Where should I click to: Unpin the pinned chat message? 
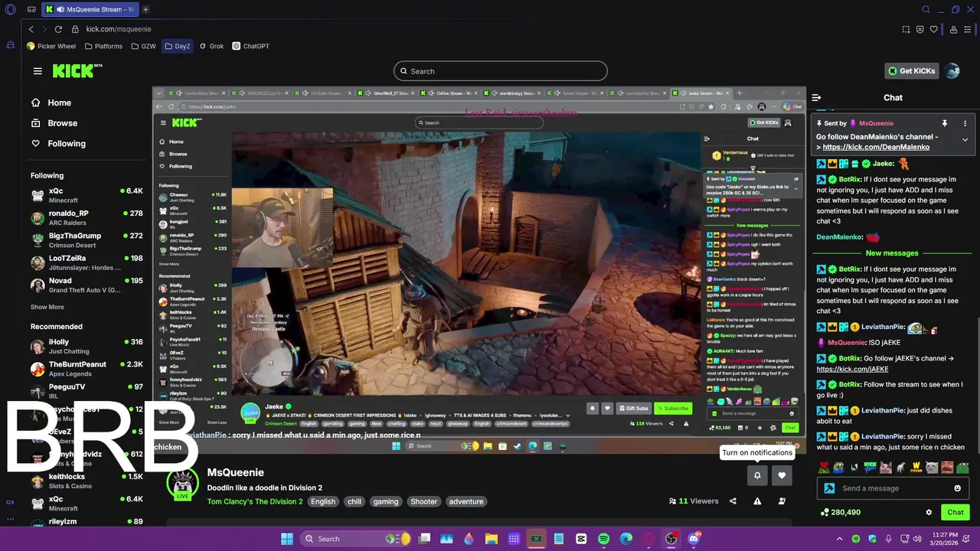coord(944,123)
